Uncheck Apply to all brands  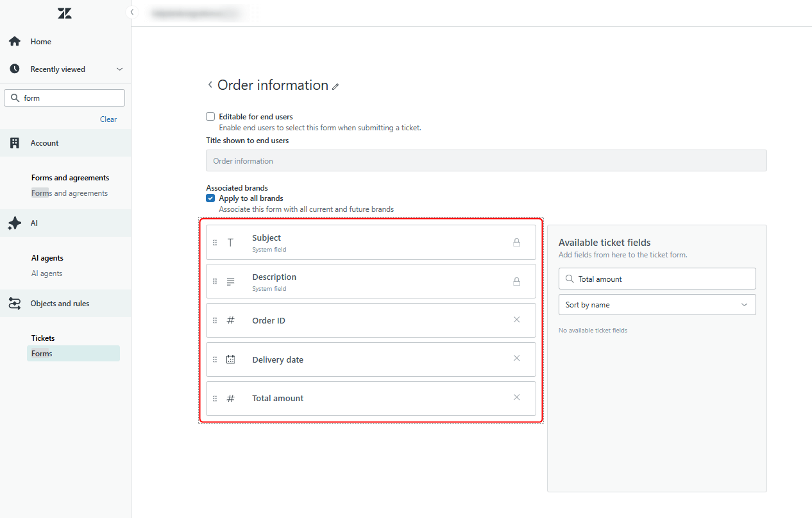[x=210, y=198]
